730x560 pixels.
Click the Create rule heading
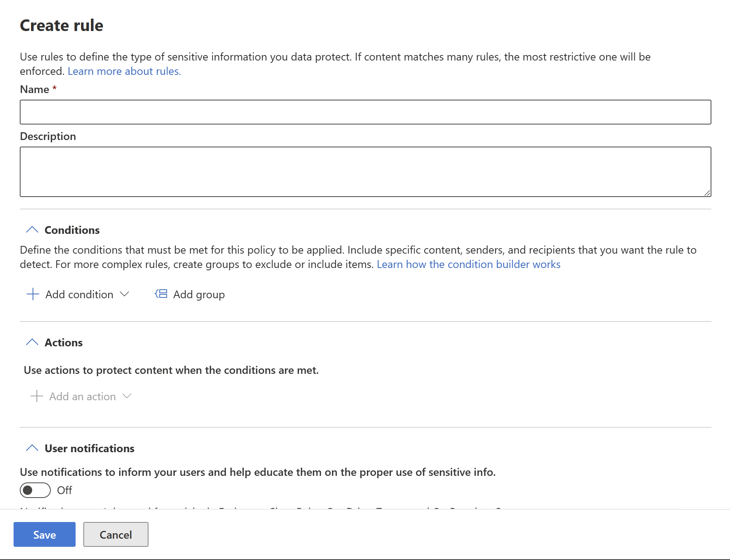(61, 25)
